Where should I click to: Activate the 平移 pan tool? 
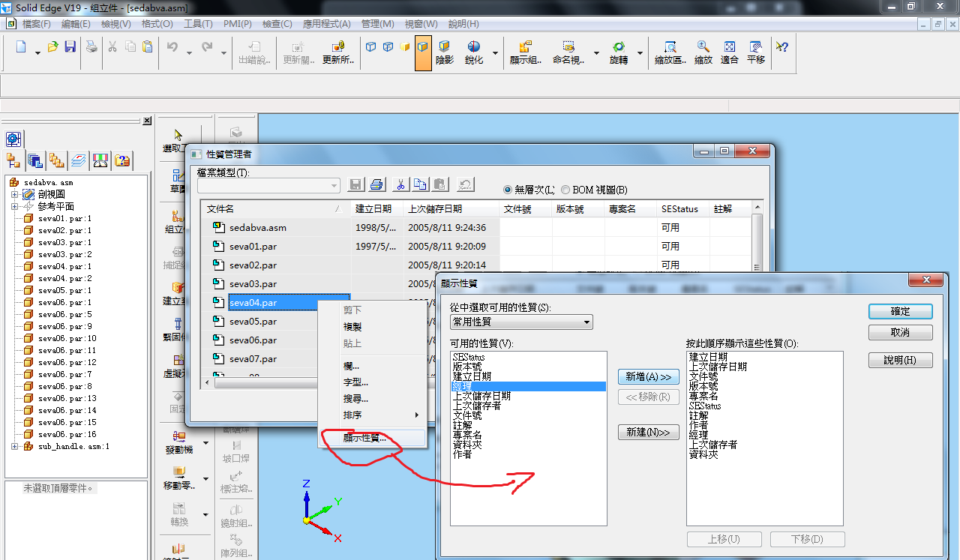[756, 52]
